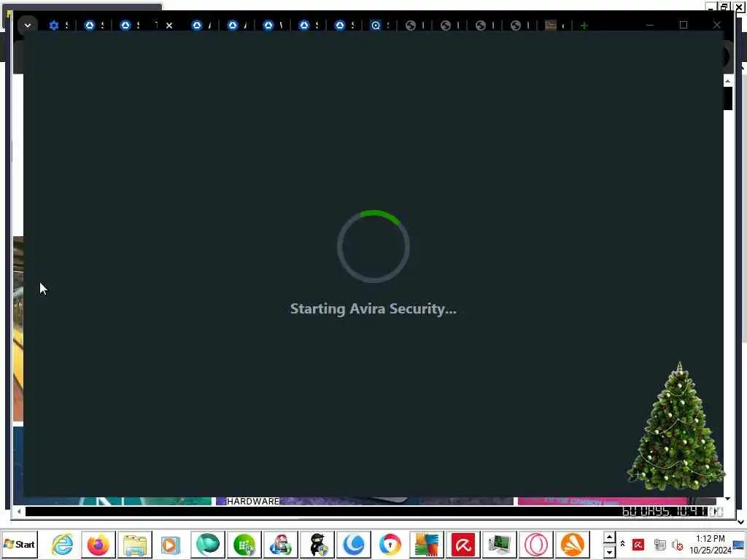Screen dimensions: 747x560
Task: Switch to the folder-icon tab
Action: tap(550, 26)
